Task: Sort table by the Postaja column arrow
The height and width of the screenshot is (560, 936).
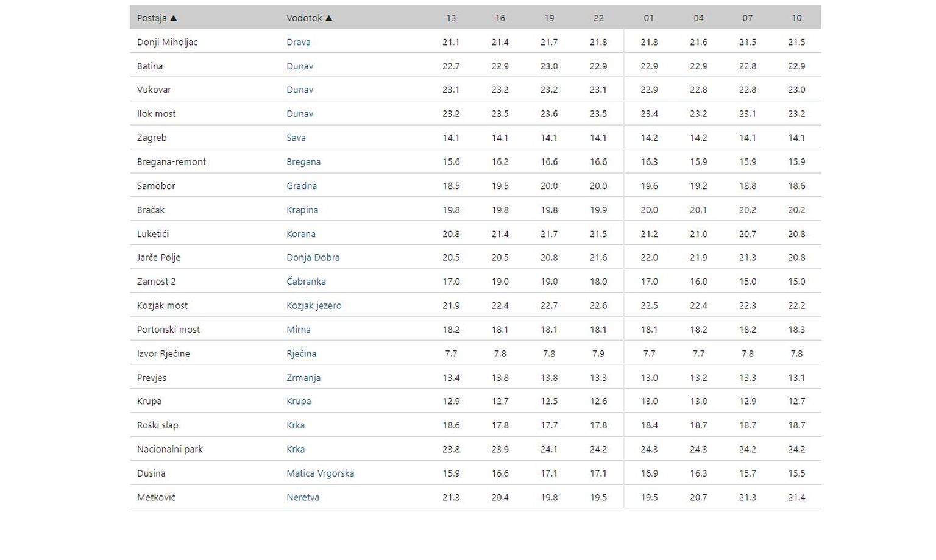Action: tap(173, 18)
